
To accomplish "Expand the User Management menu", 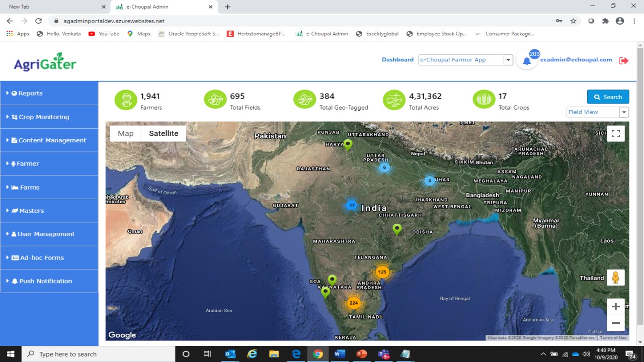I will 49,234.
